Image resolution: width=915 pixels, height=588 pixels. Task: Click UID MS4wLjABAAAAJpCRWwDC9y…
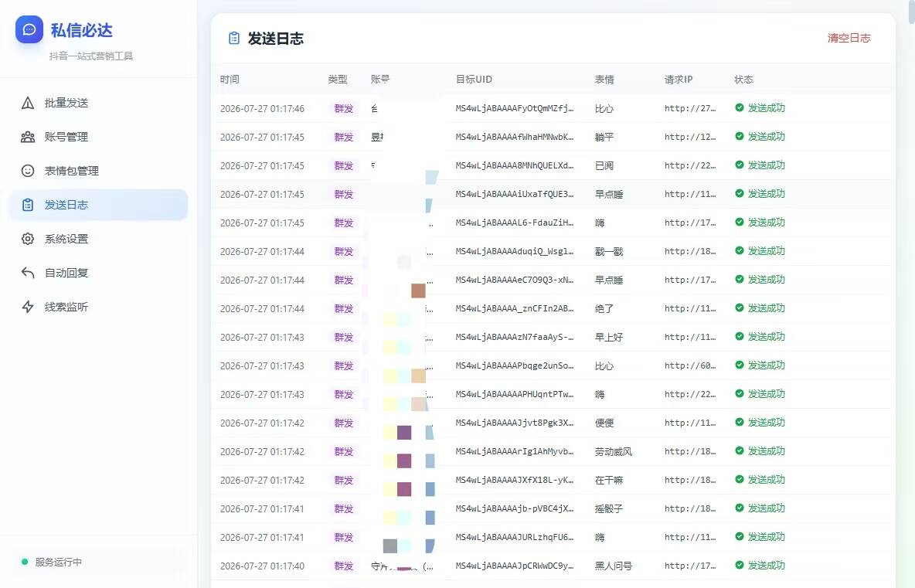tap(515, 566)
